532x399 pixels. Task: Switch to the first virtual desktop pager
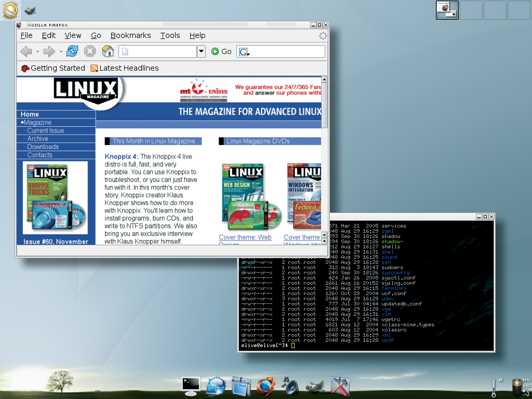click(x=447, y=10)
